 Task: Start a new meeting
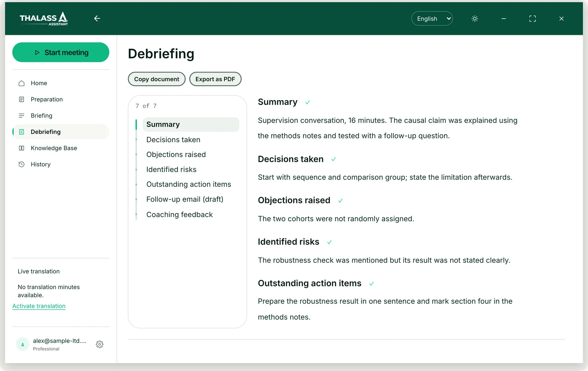tap(61, 52)
